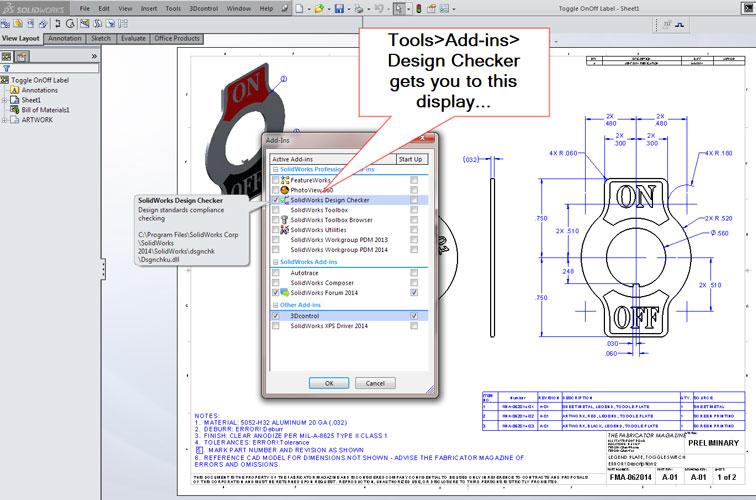756x500 pixels.
Task: Expand the ARTWORK tree node
Action: (4, 120)
